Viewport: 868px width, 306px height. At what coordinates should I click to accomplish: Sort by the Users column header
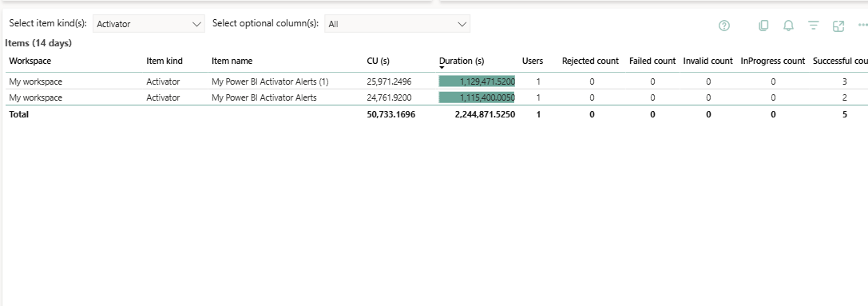pyautogui.click(x=533, y=61)
